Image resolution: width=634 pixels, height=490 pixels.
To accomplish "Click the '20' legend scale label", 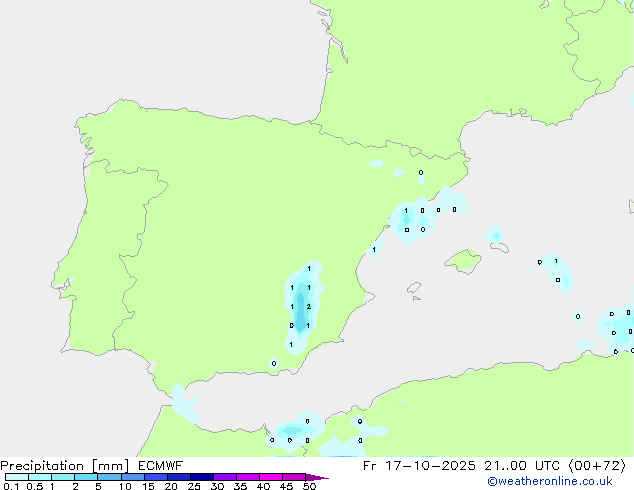I will [171, 486].
